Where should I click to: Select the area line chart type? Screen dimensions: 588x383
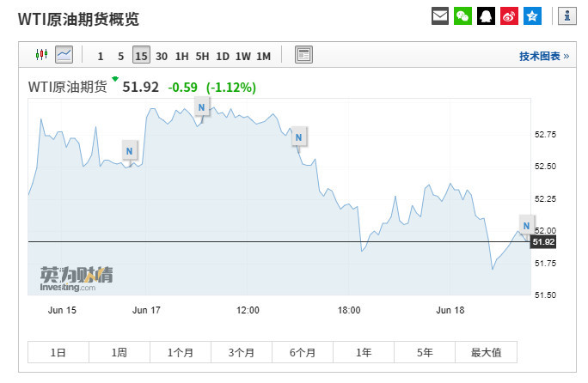[x=64, y=55]
